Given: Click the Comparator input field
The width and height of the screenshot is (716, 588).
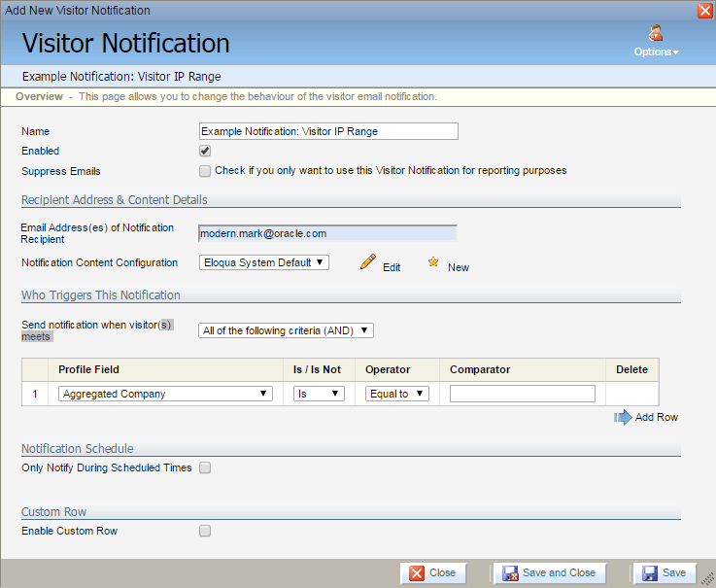Looking at the screenshot, I should [x=523, y=394].
